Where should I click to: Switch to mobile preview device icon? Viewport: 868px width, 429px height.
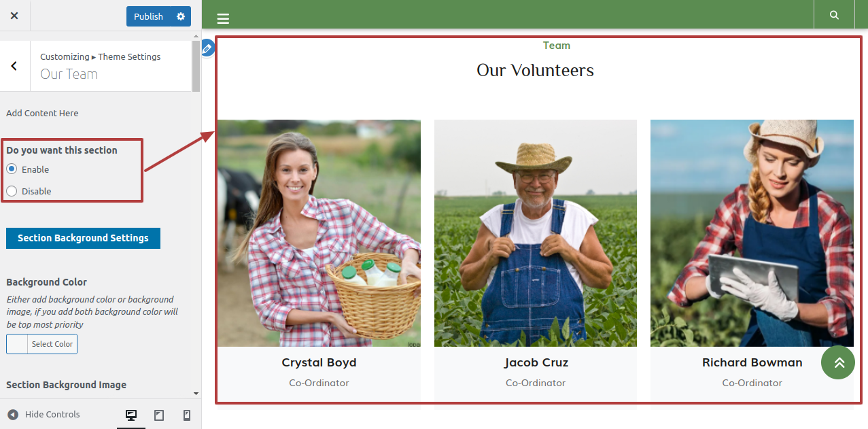tap(187, 415)
